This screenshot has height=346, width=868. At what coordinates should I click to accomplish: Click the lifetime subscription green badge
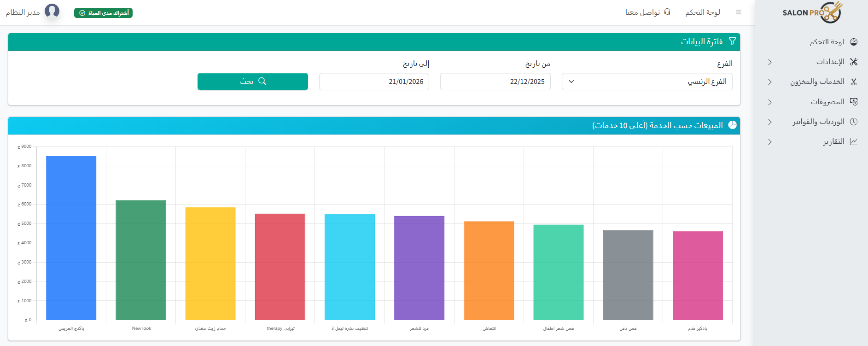click(103, 13)
